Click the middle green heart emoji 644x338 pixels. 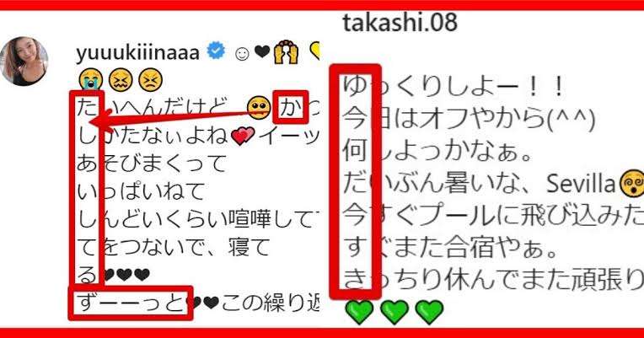tap(394, 312)
